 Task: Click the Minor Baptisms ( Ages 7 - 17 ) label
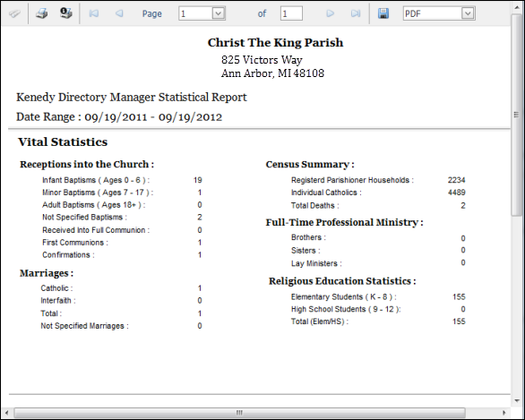[x=98, y=193]
